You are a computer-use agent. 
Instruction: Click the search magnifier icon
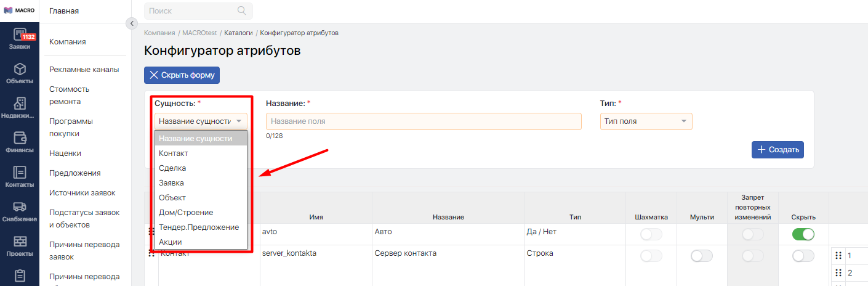pos(241,10)
